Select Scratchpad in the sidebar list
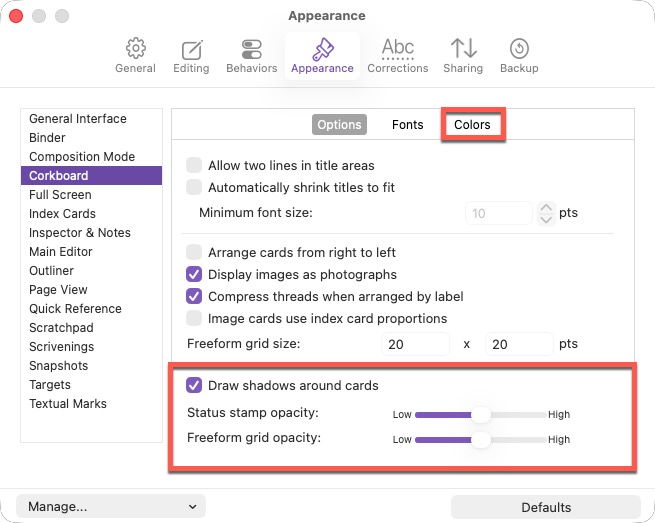Image resolution: width=655 pixels, height=523 pixels. (x=91, y=328)
